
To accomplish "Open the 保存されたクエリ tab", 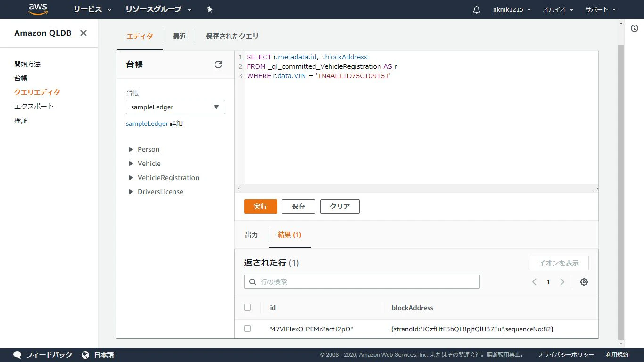I will (232, 36).
